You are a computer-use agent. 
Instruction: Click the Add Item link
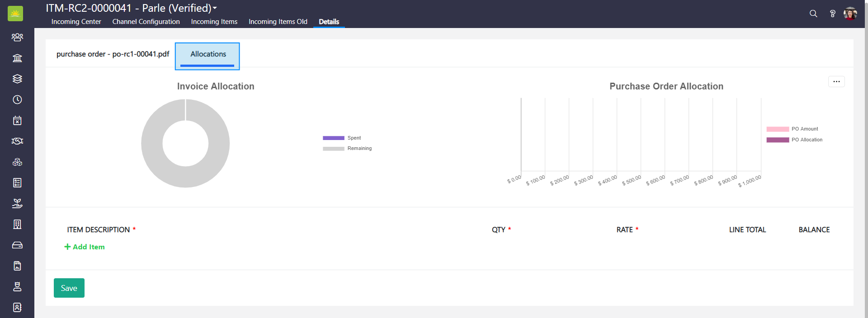click(85, 247)
